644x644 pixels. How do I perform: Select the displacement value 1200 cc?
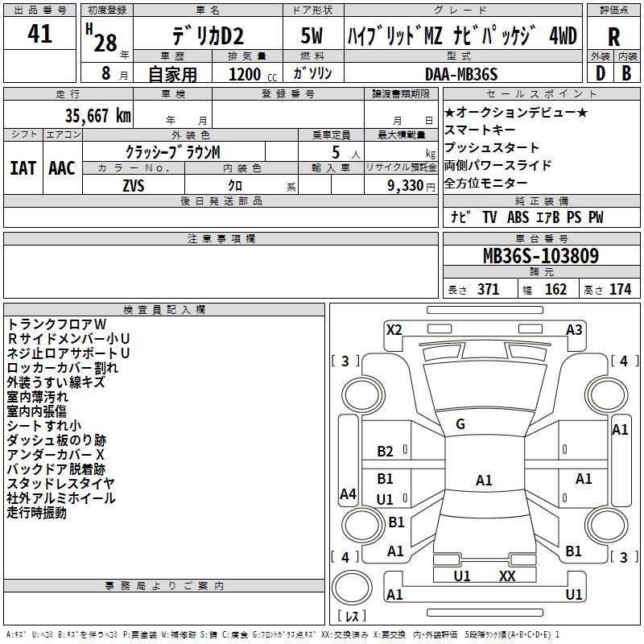(253, 74)
